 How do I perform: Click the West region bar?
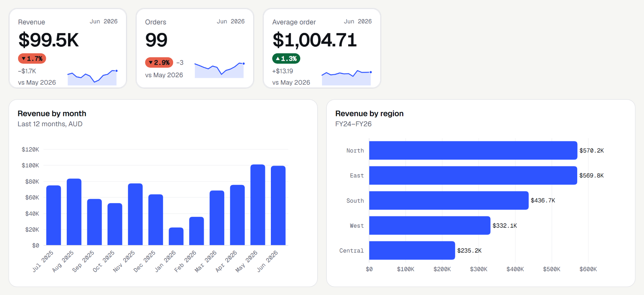pyautogui.click(x=430, y=225)
